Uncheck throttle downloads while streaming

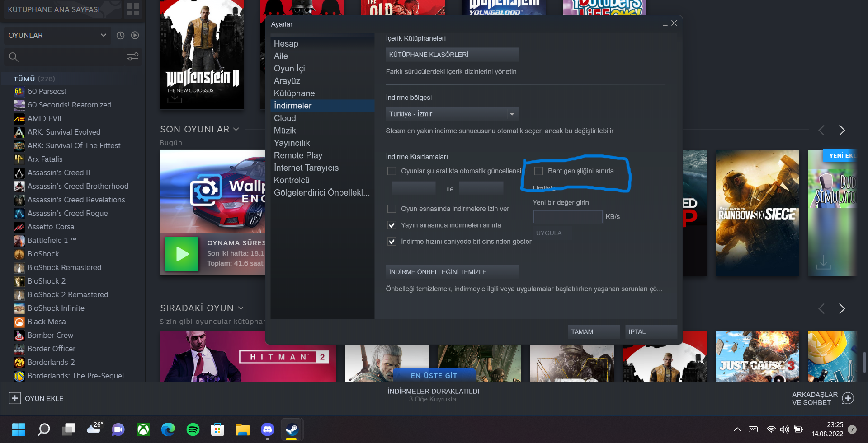coord(392,225)
